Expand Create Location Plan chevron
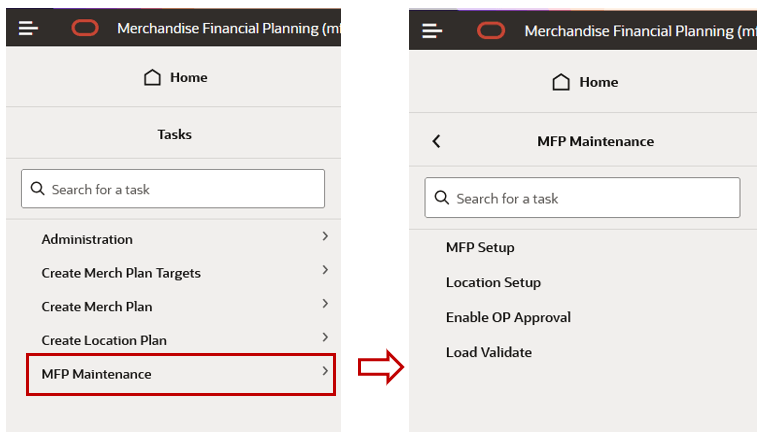Image resolution: width=768 pixels, height=442 pixels. click(x=325, y=337)
